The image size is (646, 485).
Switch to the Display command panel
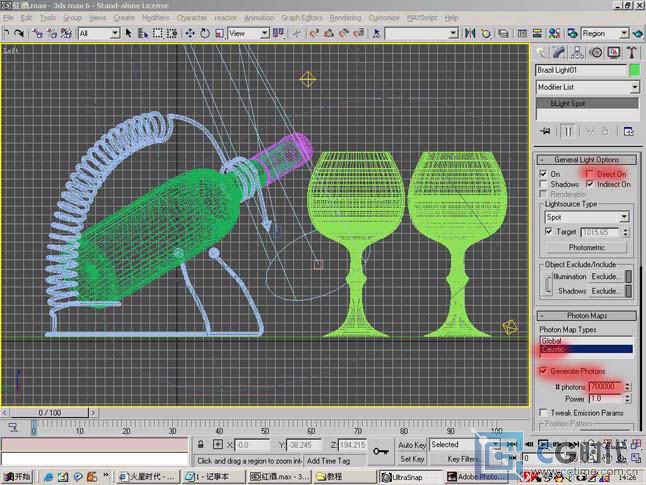coord(614,52)
